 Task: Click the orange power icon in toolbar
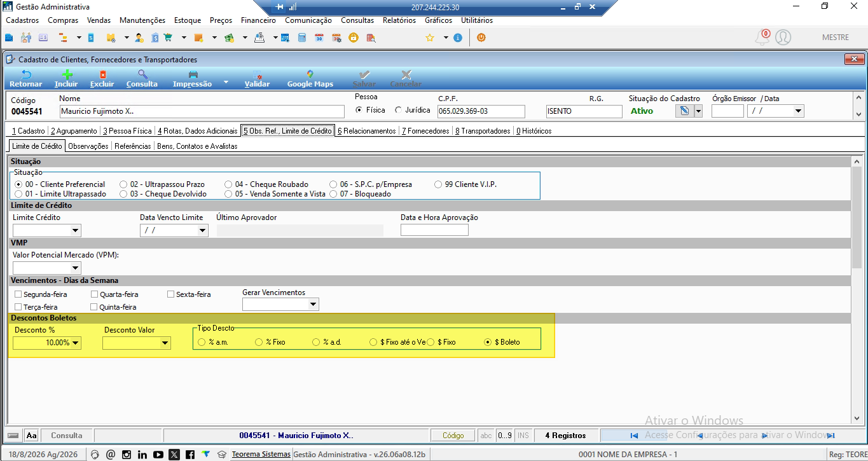click(x=481, y=38)
